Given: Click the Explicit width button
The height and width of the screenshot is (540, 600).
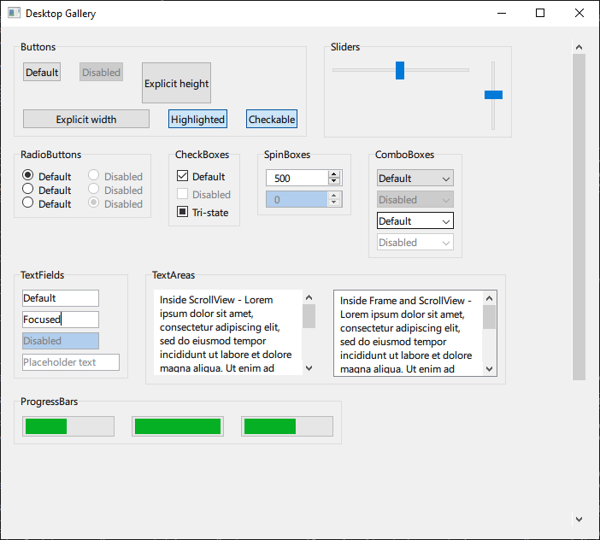Looking at the screenshot, I should [86, 119].
